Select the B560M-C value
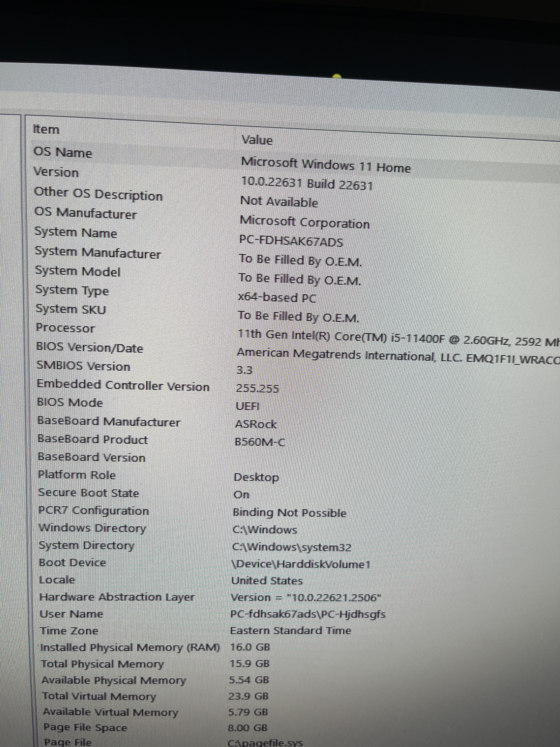560x747 pixels. (260, 442)
